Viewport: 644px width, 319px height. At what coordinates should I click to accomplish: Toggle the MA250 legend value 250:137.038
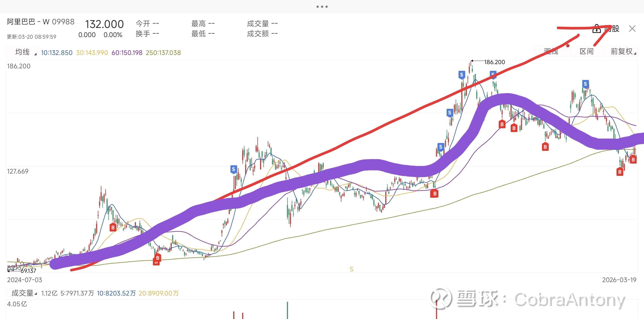coord(163,53)
